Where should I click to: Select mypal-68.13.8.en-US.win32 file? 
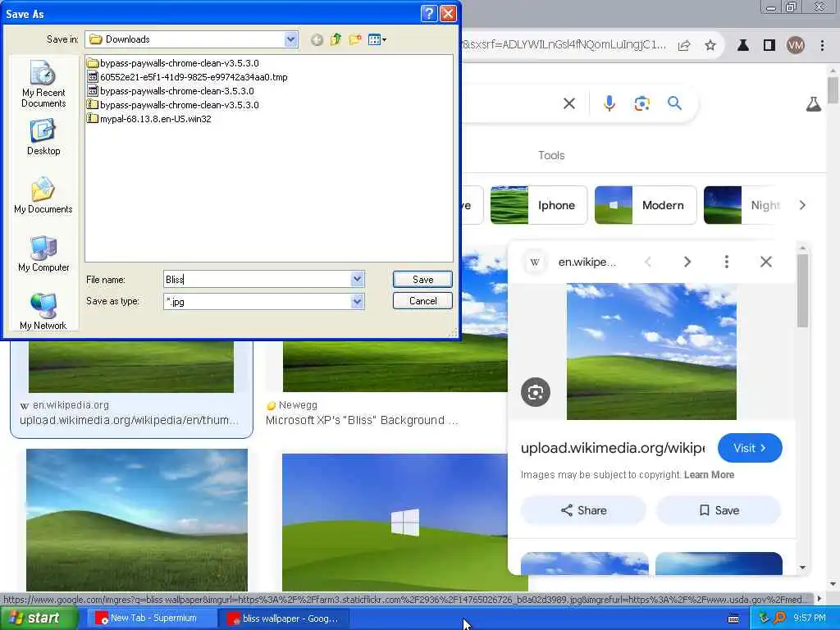click(149, 119)
